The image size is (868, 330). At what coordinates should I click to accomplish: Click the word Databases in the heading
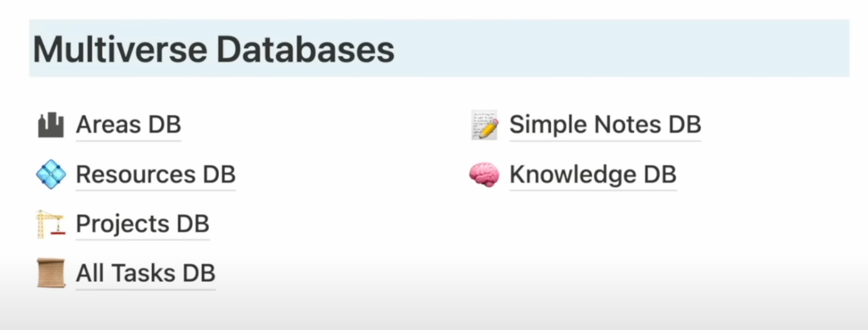click(x=306, y=49)
